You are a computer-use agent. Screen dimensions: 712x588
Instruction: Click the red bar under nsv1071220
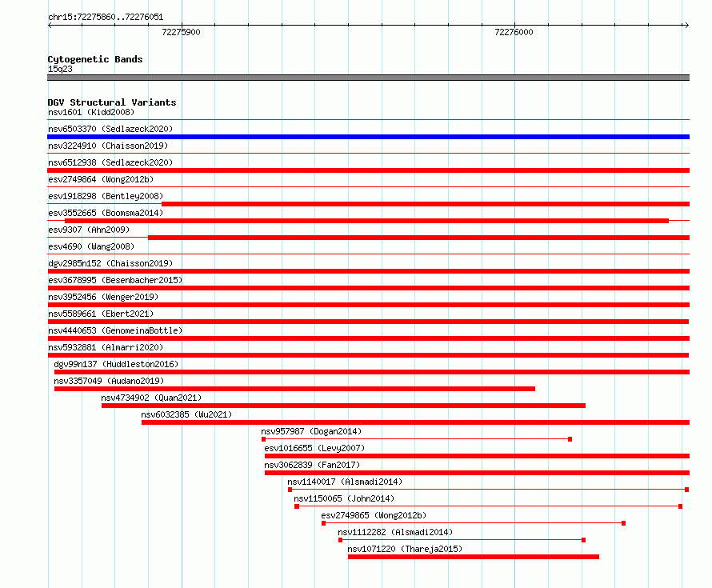point(474,557)
